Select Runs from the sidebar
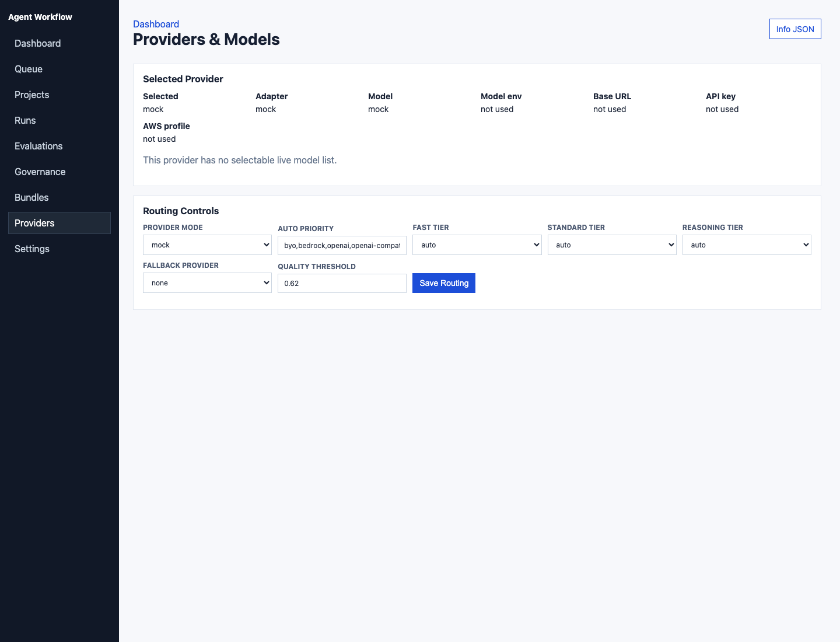The width and height of the screenshot is (840, 642). click(x=59, y=120)
